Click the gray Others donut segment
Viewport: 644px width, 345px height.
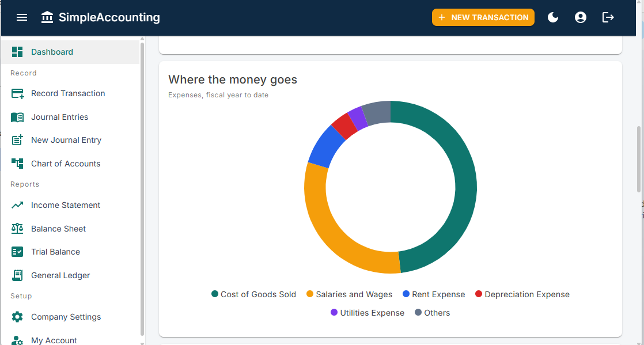click(x=377, y=113)
